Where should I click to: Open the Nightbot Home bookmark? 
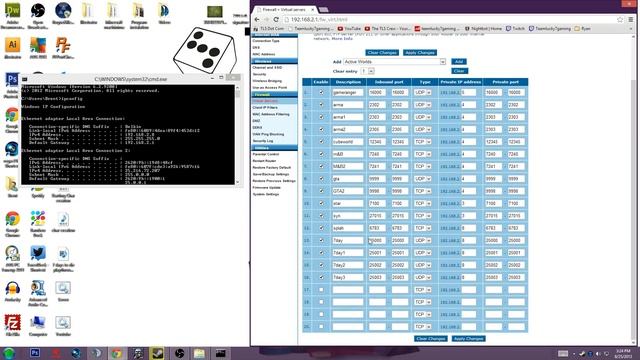[483, 29]
